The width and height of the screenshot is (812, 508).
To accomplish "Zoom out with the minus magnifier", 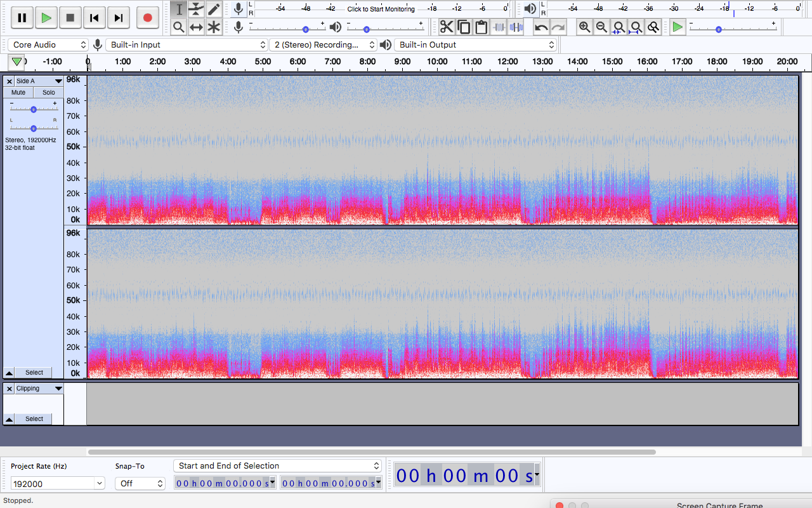I will (x=601, y=27).
